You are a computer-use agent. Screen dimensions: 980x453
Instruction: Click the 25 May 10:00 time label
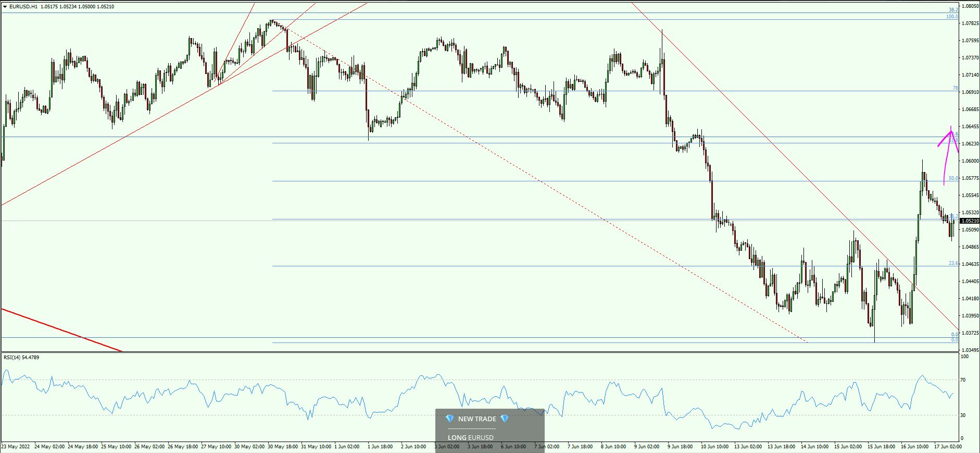(116, 447)
